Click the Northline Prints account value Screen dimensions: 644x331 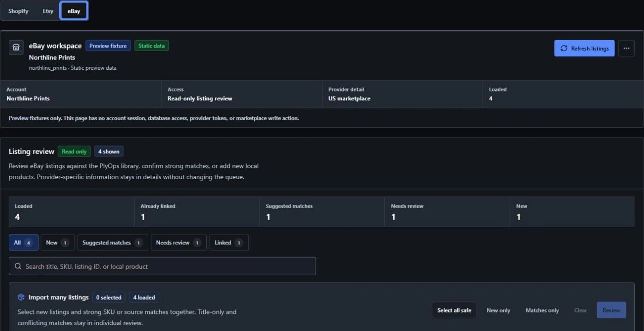pos(28,98)
